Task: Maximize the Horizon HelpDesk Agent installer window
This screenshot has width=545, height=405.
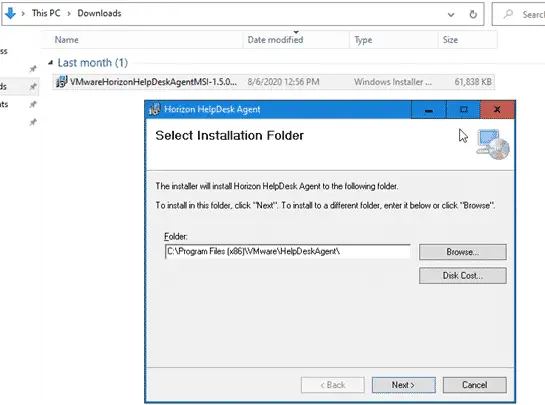Action: coord(463,110)
